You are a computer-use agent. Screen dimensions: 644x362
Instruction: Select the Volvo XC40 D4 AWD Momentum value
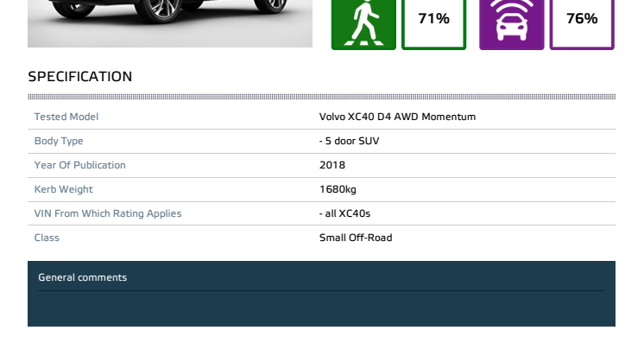pos(397,117)
